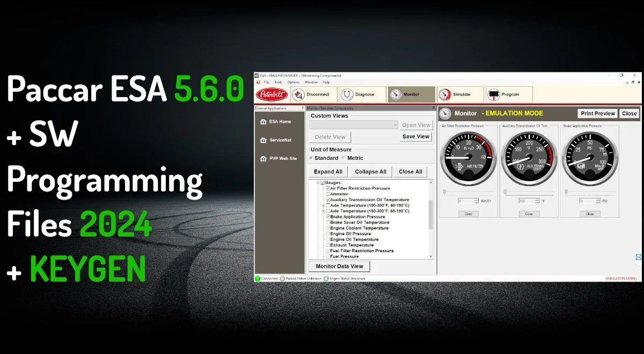Click the Print Preview button
The width and height of the screenshot is (644, 354).
[x=598, y=113]
